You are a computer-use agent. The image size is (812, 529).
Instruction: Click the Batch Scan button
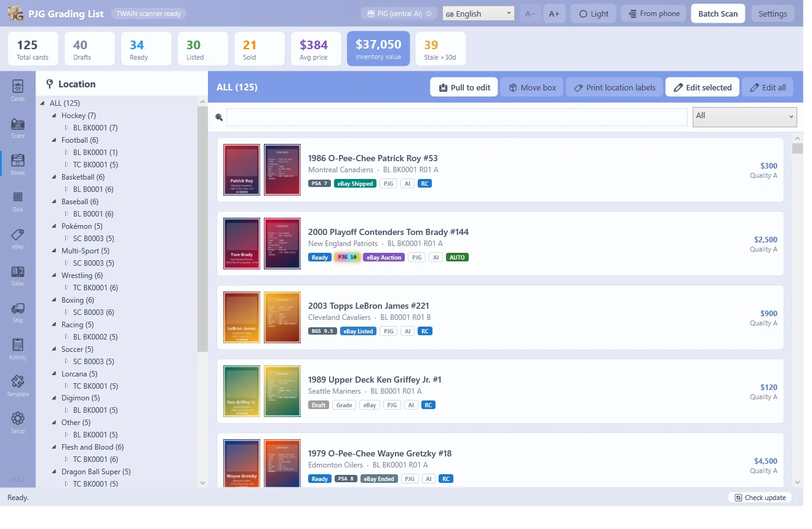click(718, 14)
